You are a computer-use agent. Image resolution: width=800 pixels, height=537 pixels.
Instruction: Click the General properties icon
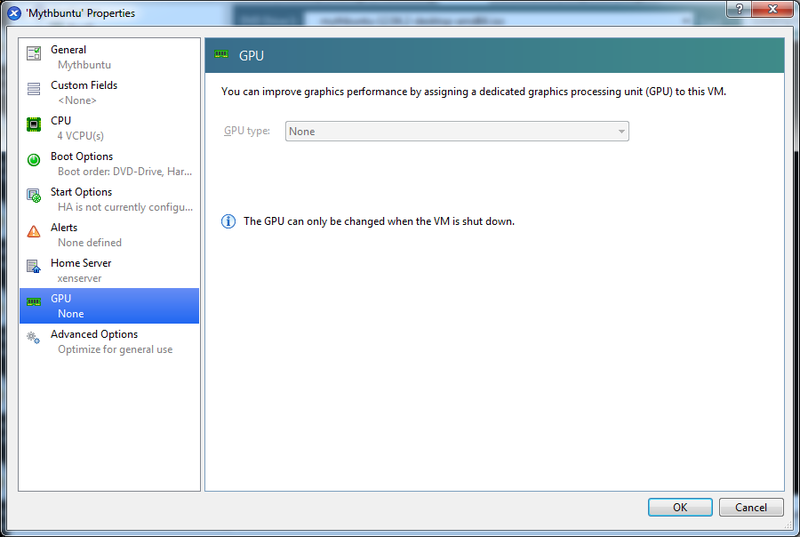click(34, 53)
